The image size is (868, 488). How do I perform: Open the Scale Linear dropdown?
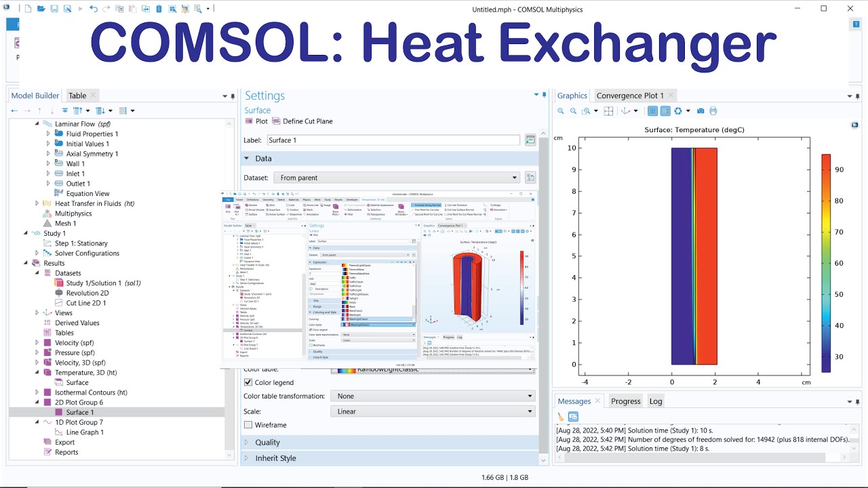(433, 411)
